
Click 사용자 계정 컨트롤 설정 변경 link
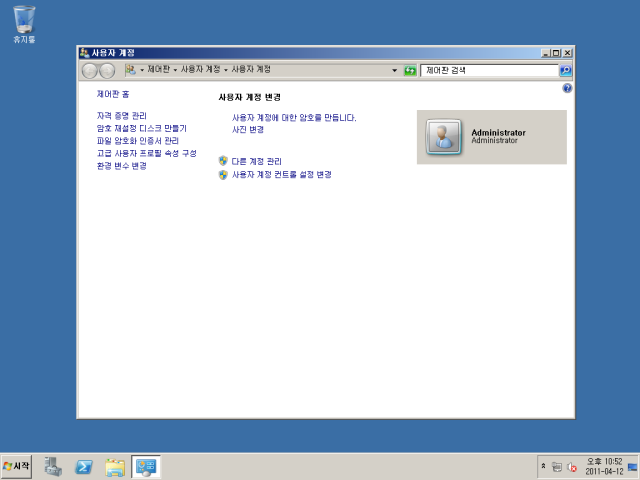point(282,175)
